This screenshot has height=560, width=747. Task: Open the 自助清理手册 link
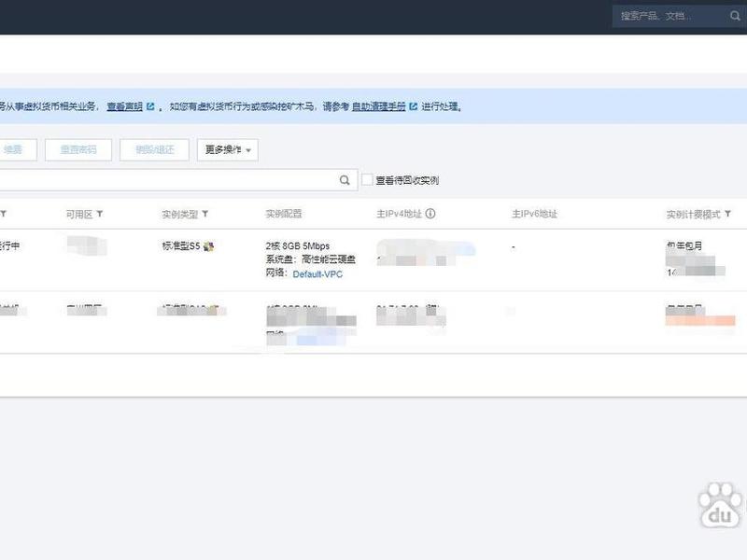[379, 106]
